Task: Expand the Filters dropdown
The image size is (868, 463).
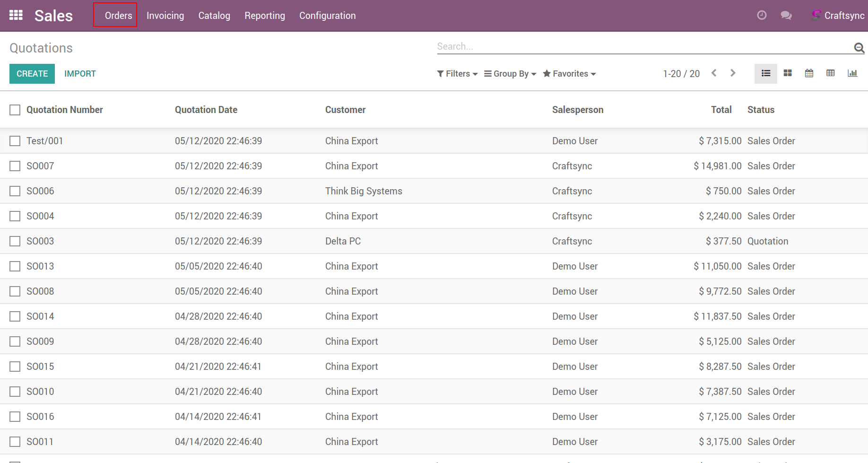Action: (x=457, y=74)
